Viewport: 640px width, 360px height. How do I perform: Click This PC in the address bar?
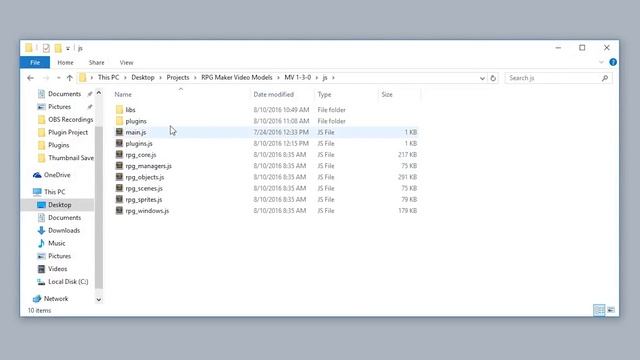(108, 78)
